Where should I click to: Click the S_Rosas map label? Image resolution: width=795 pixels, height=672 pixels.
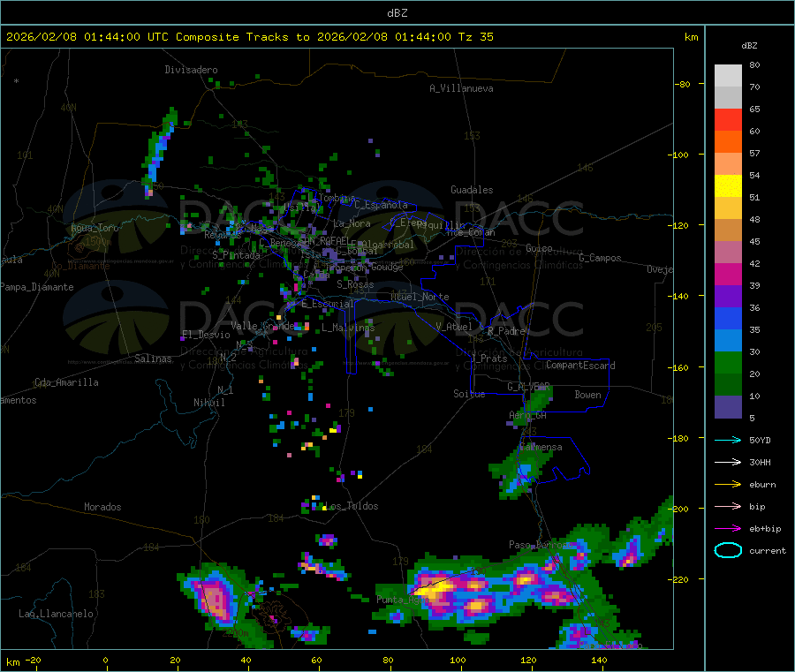click(355, 284)
